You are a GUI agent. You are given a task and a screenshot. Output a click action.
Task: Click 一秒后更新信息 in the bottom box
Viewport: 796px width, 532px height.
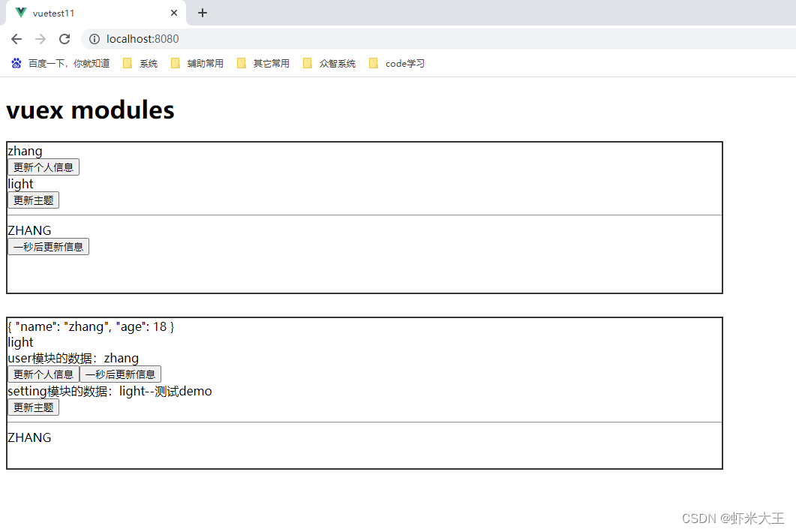click(121, 374)
